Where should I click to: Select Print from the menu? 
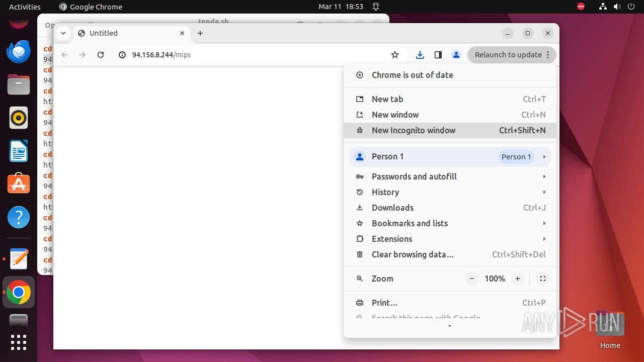pyautogui.click(x=450, y=303)
